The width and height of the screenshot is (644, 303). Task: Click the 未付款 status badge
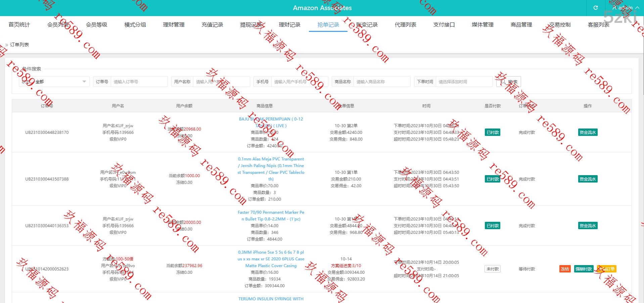tap(493, 269)
